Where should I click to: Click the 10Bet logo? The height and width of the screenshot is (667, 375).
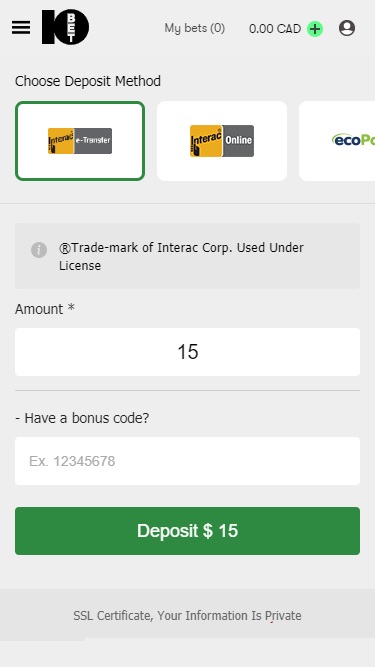(65, 27)
